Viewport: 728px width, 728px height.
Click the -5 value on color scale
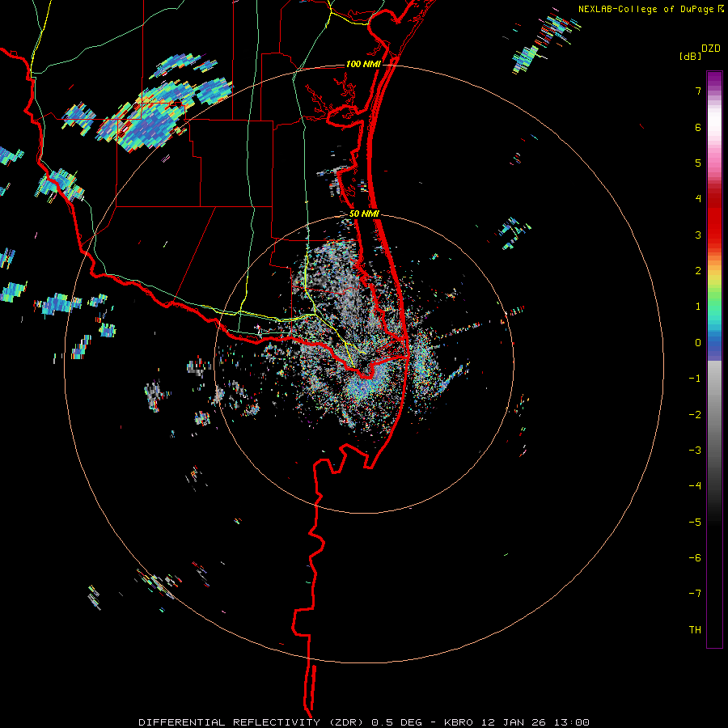[695, 523]
